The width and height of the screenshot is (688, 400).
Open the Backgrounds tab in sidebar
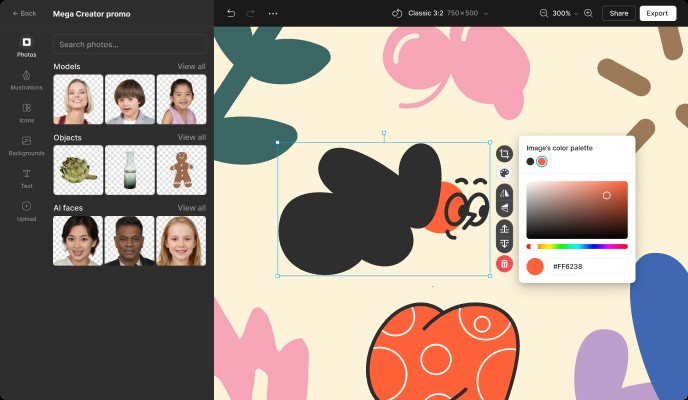click(x=26, y=145)
